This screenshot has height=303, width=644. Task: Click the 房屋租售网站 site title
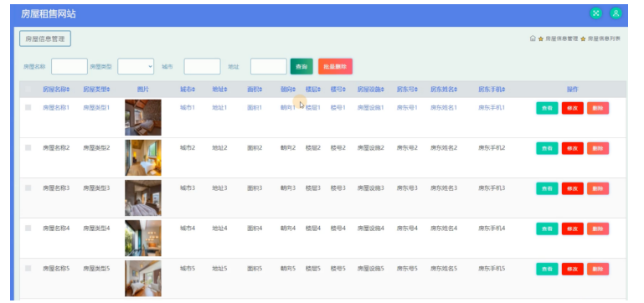(48, 13)
